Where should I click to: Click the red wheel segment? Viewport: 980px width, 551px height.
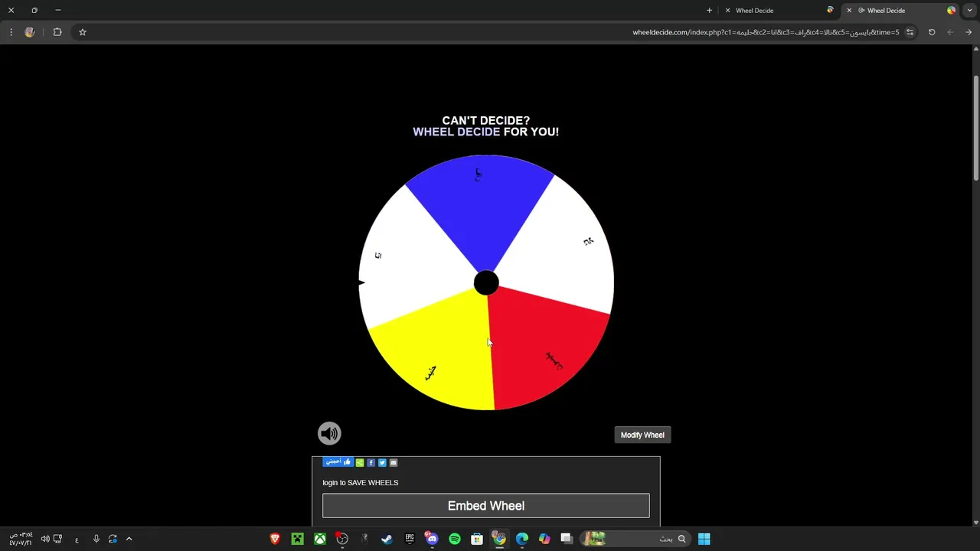pyautogui.click(x=547, y=348)
